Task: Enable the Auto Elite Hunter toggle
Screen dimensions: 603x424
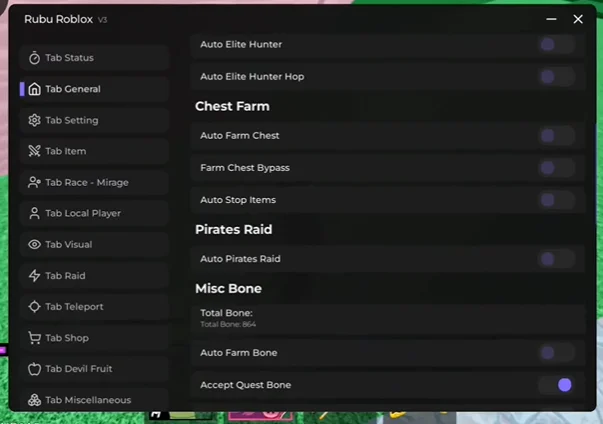Action: tap(556, 45)
